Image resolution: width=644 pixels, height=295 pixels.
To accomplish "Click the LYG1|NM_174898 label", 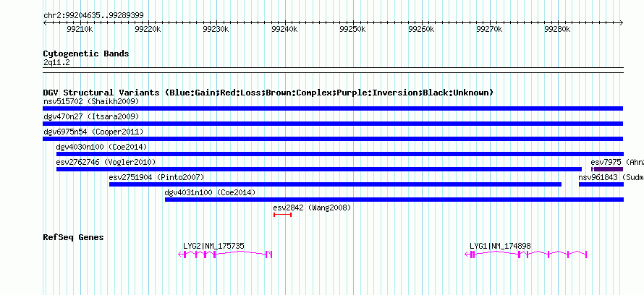I will pos(500,246).
